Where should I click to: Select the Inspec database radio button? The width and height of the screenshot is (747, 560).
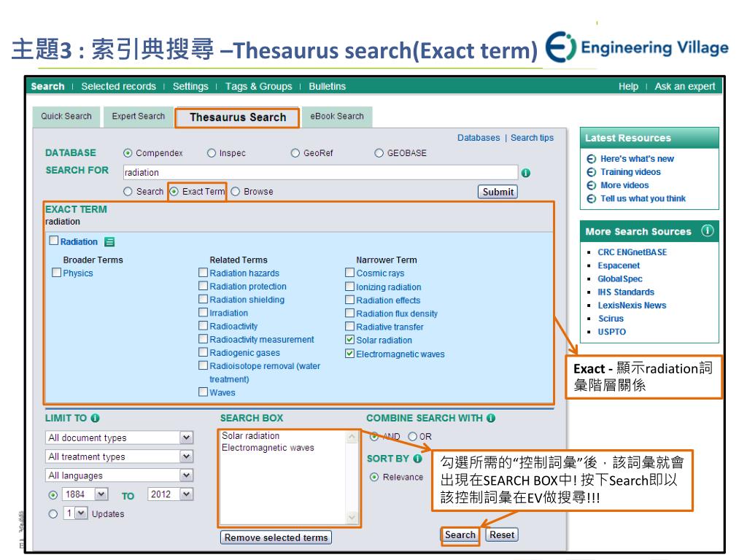click(212, 153)
